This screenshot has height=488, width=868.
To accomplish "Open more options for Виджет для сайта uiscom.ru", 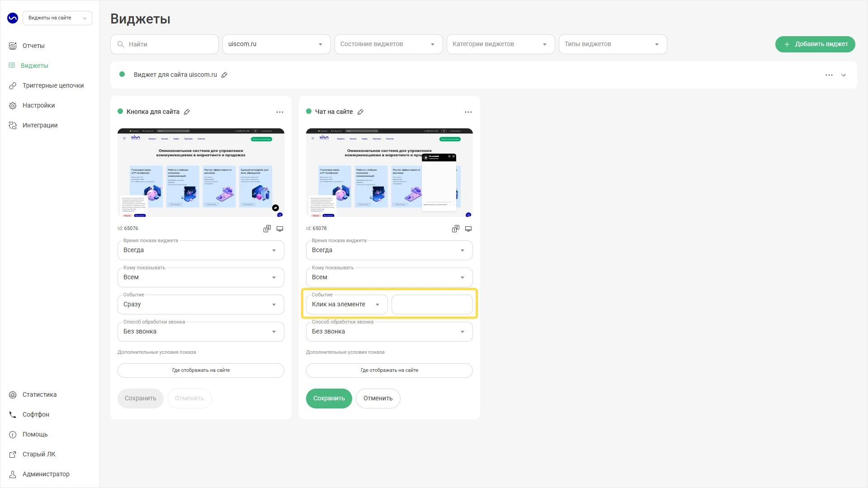I will (829, 75).
